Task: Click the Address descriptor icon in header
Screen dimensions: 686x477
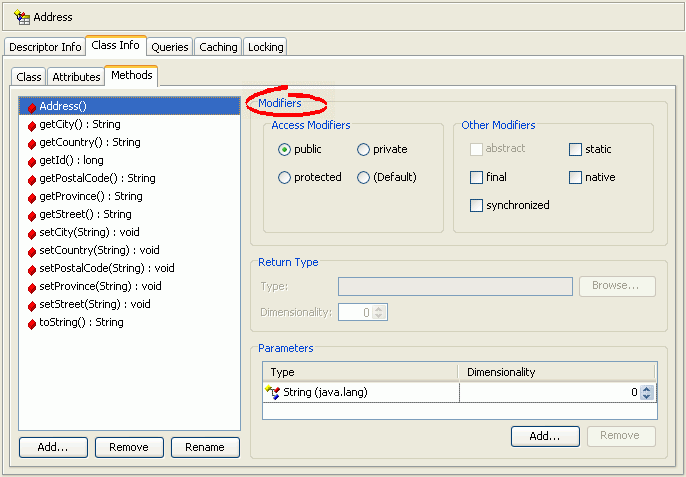Action: point(22,17)
